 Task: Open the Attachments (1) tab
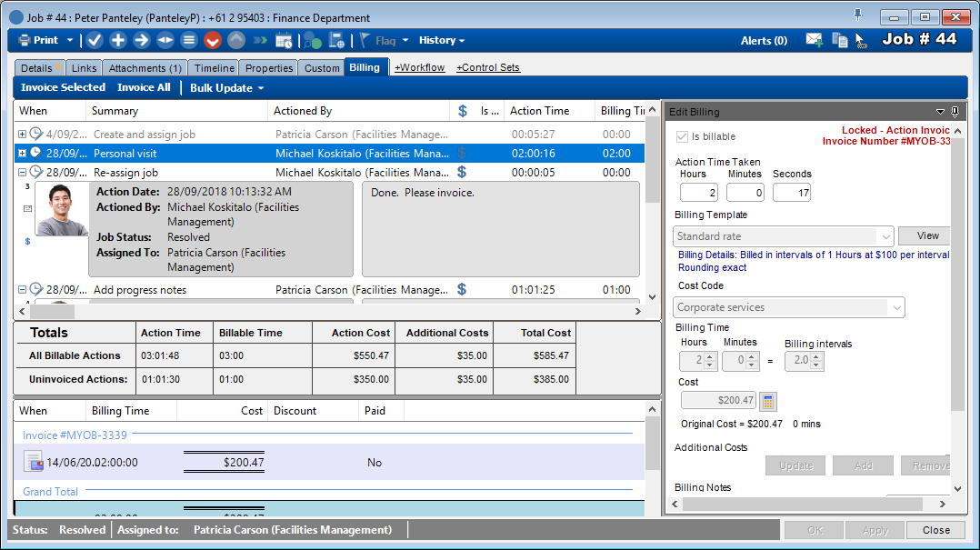click(145, 68)
